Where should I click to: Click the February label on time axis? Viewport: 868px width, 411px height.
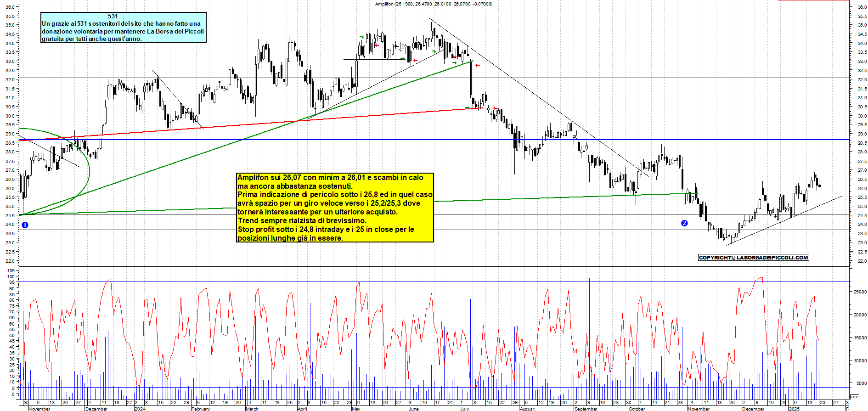(201, 409)
